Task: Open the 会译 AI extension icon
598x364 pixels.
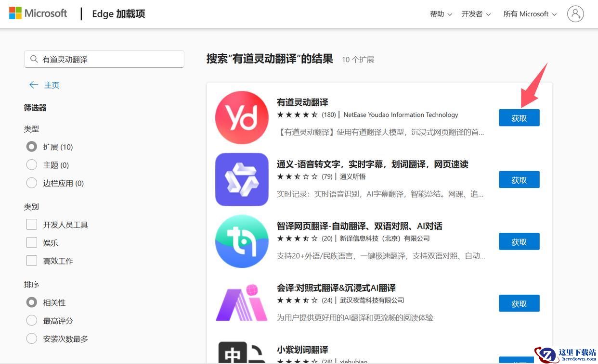Action: click(242, 303)
